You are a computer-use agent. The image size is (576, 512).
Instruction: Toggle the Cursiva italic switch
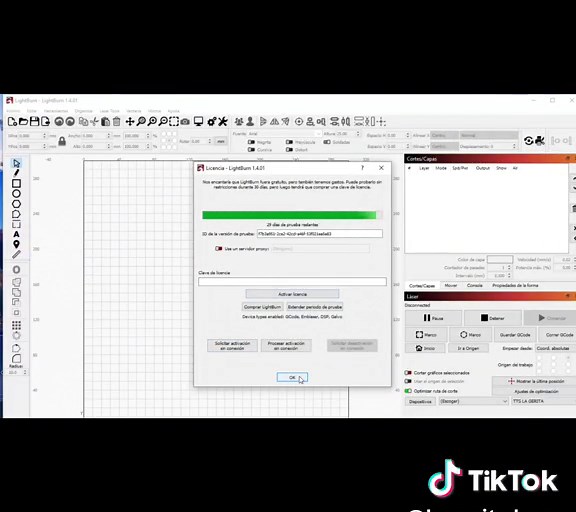point(251,149)
